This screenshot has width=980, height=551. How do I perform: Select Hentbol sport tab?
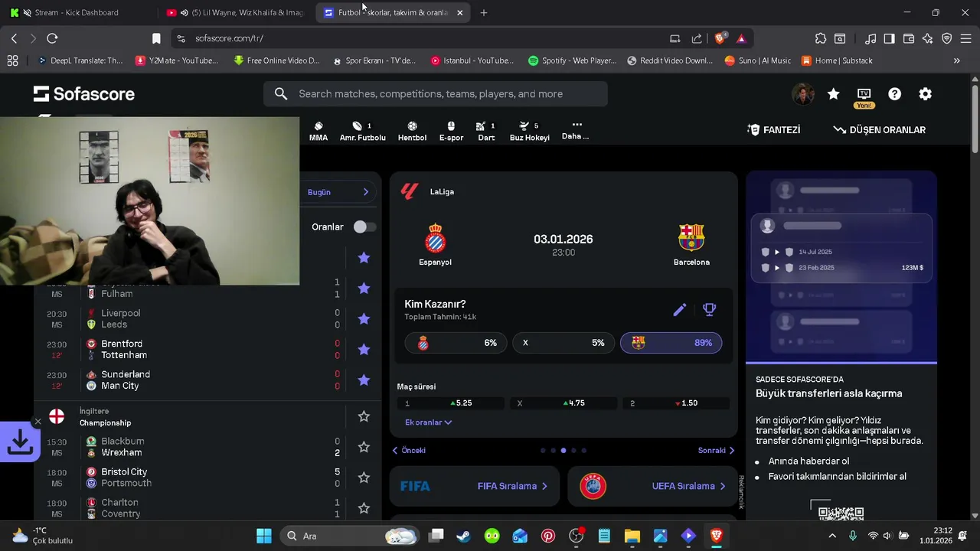coord(412,132)
